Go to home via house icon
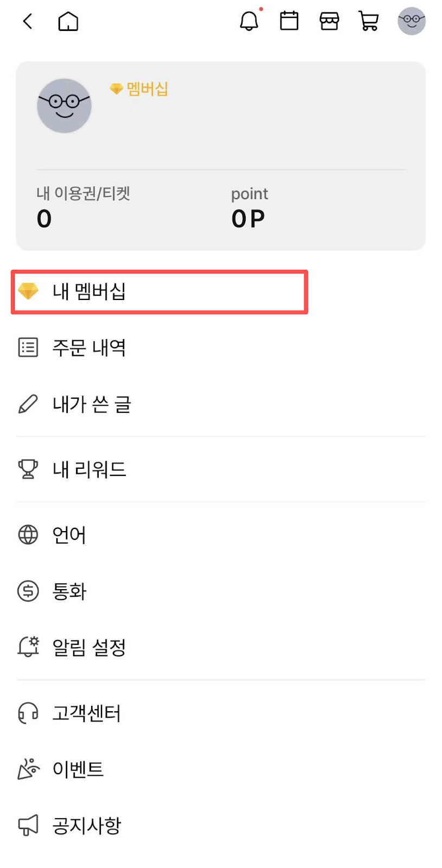Image resolution: width=442 pixels, height=868 pixels. pyautogui.click(x=68, y=22)
